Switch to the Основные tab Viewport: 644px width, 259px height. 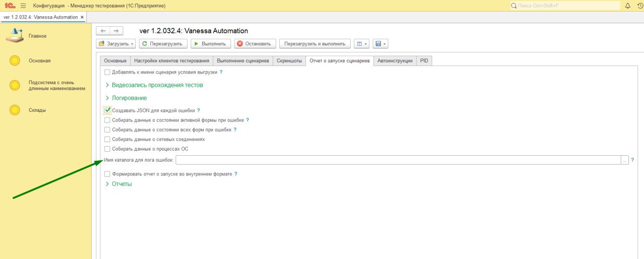[115, 60]
